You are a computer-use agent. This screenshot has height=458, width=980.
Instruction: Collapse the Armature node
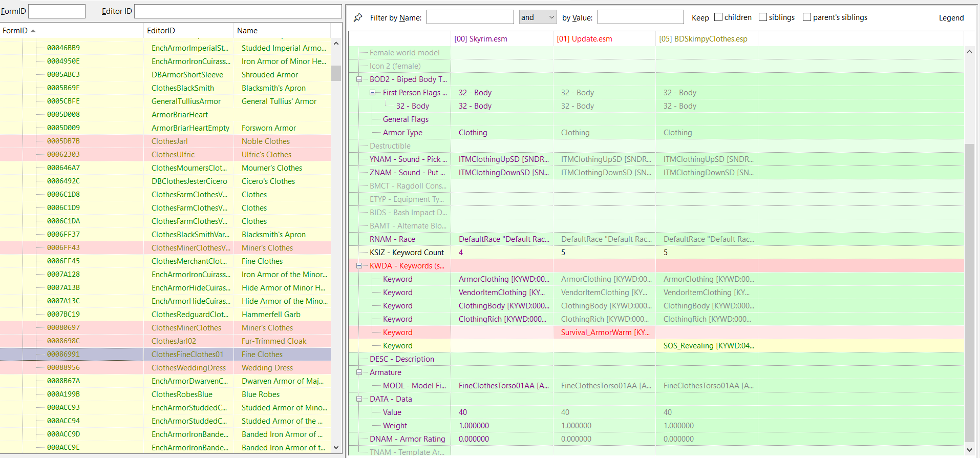[x=359, y=372]
